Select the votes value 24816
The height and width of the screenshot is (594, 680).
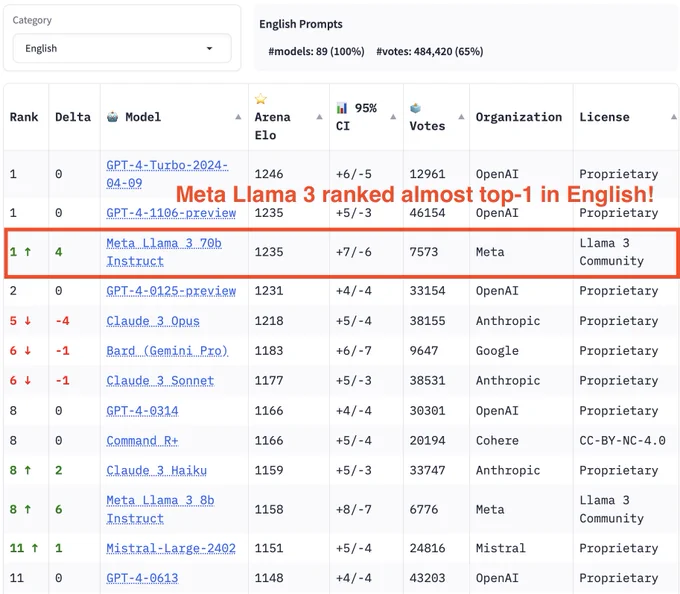pyautogui.click(x=427, y=548)
